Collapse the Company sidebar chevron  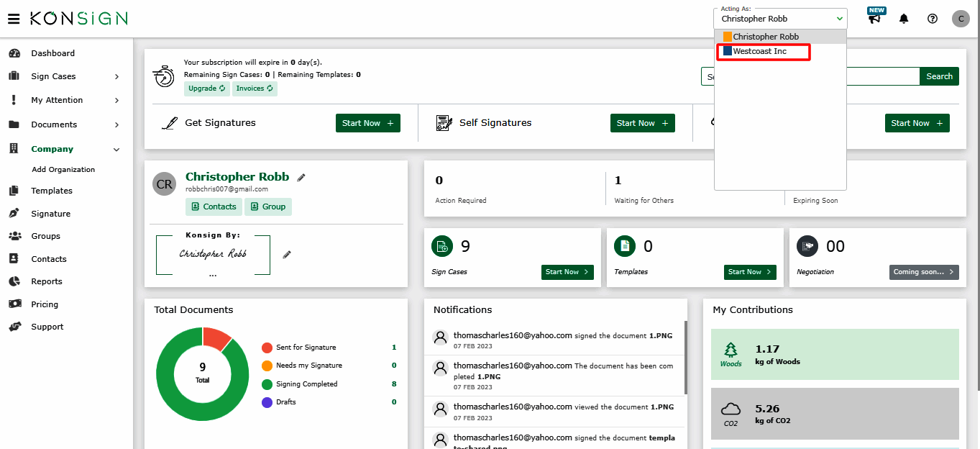tap(117, 149)
